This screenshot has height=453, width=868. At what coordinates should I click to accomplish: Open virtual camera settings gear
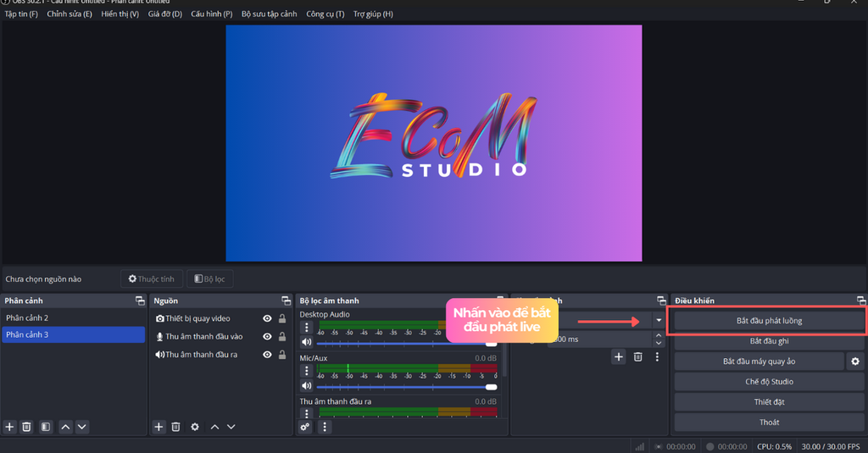855,362
